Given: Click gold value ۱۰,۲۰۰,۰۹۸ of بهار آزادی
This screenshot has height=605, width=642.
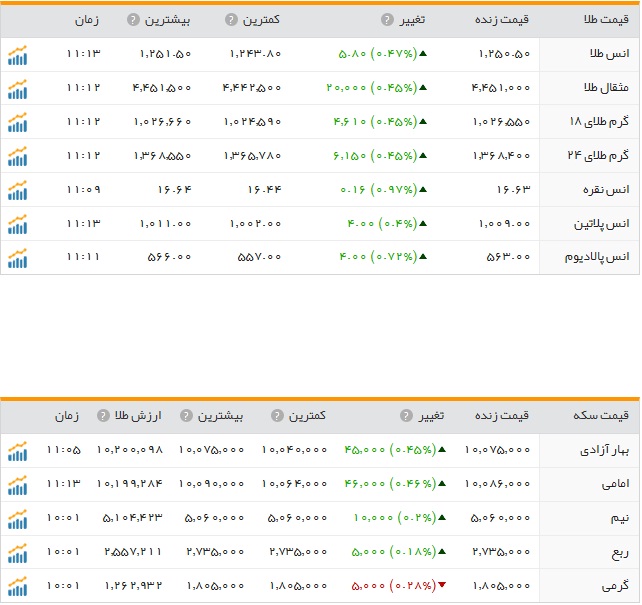Looking at the screenshot, I should pyautogui.click(x=130, y=450).
